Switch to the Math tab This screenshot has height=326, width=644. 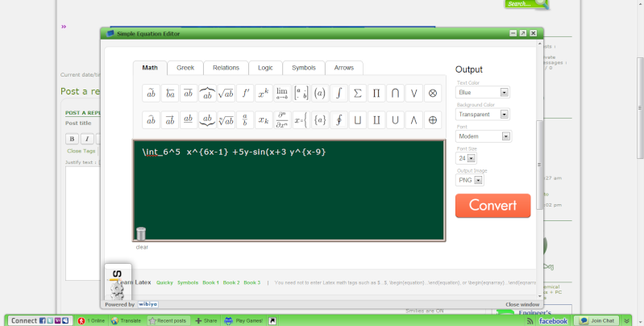click(150, 68)
